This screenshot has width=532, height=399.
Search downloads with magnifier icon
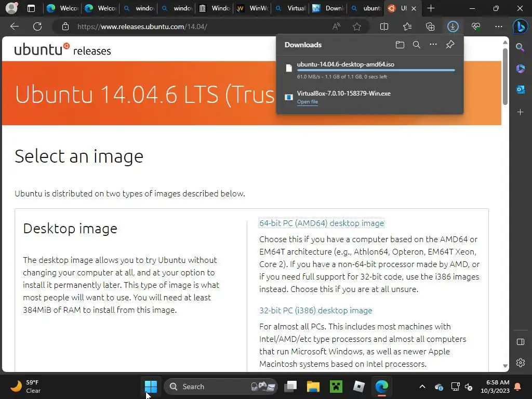point(417,45)
